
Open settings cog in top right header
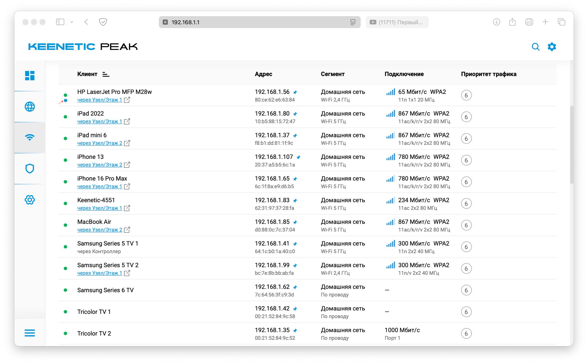(x=552, y=47)
